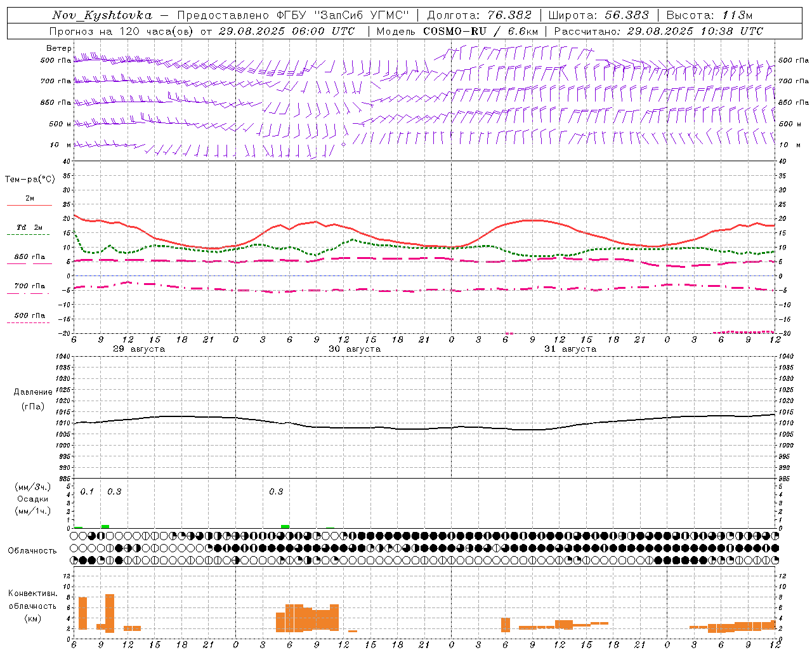Click the "(мм/1ч.)" precipitation unit label
Image resolution: width=812 pixels, height=650 pixels.
click(32, 511)
